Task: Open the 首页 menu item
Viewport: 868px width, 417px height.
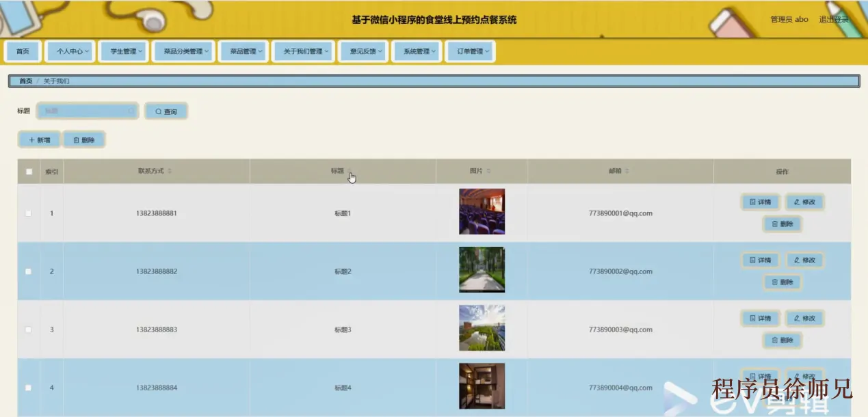Action: [23, 51]
